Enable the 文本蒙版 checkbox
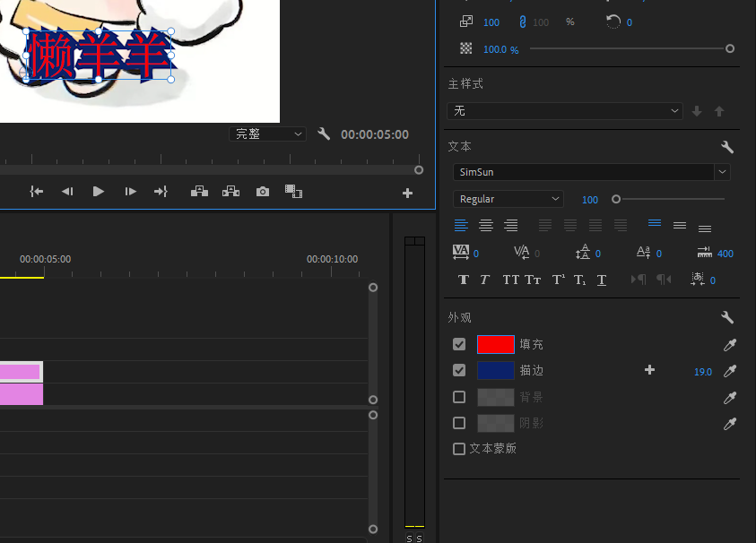The height and width of the screenshot is (543, 756). pyautogui.click(x=459, y=449)
